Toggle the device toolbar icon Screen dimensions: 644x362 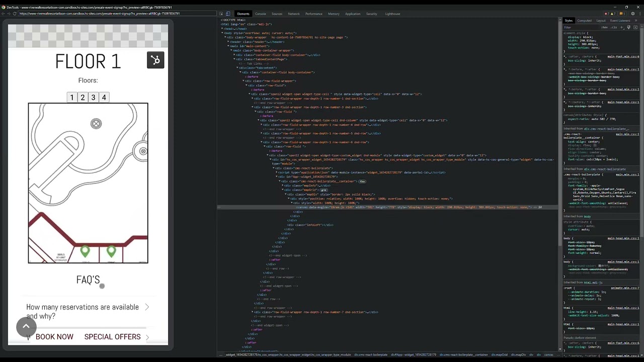[x=228, y=14]
